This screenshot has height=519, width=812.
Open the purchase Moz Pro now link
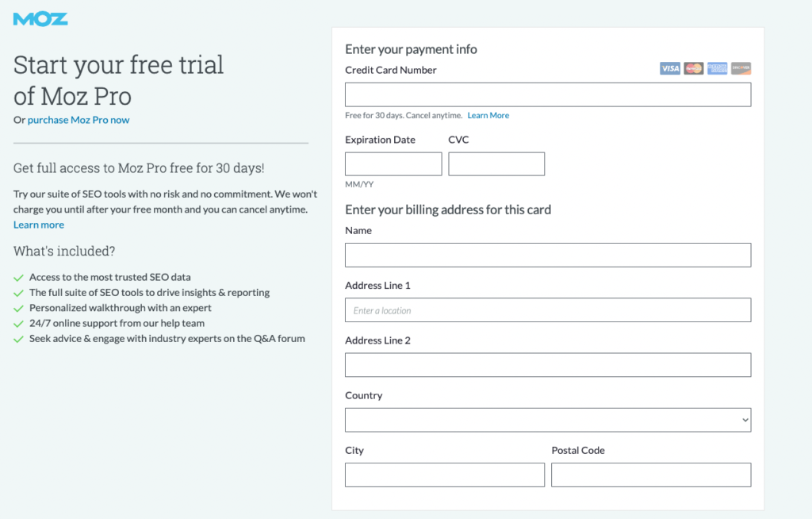pos(78,120)
